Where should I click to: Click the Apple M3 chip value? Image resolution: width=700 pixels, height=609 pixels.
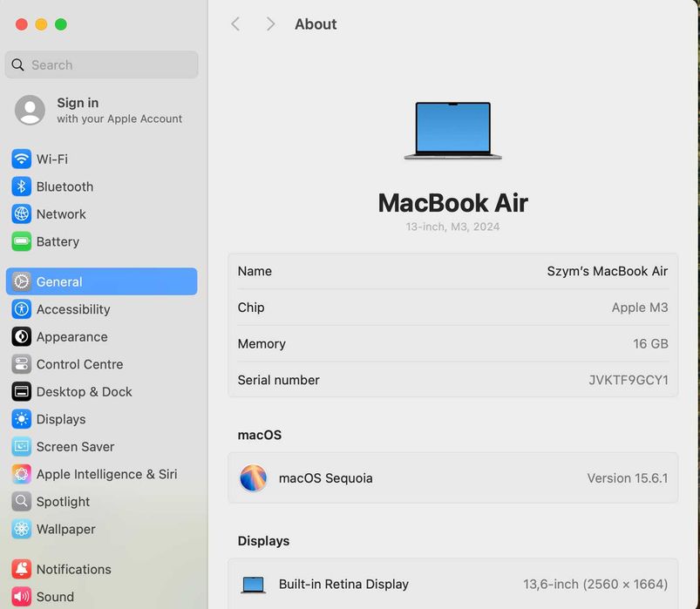pos(640,308)
